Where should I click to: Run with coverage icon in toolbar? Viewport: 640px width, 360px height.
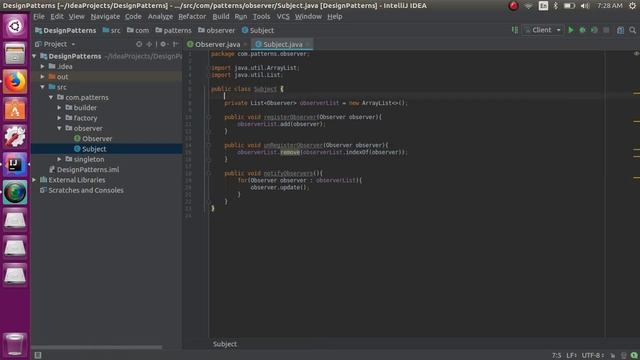(x=594, y=30)
